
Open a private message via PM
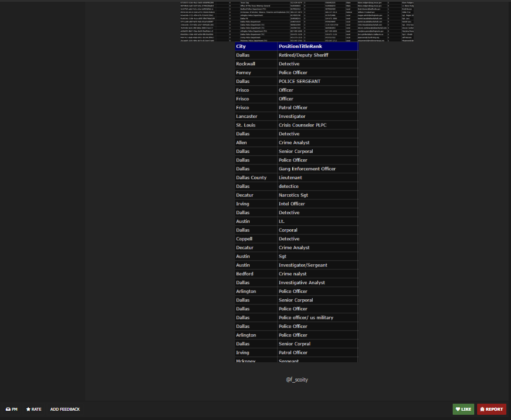pos(12,409)
